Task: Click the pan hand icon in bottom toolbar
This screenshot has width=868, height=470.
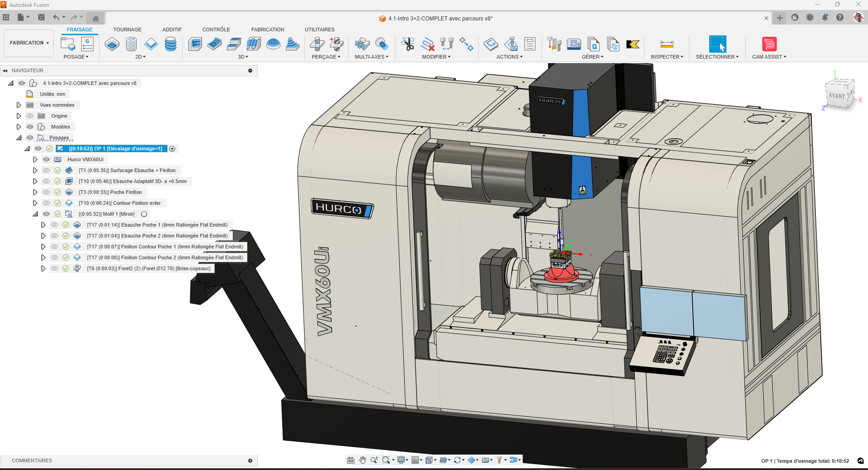Action: pos(363,460)
